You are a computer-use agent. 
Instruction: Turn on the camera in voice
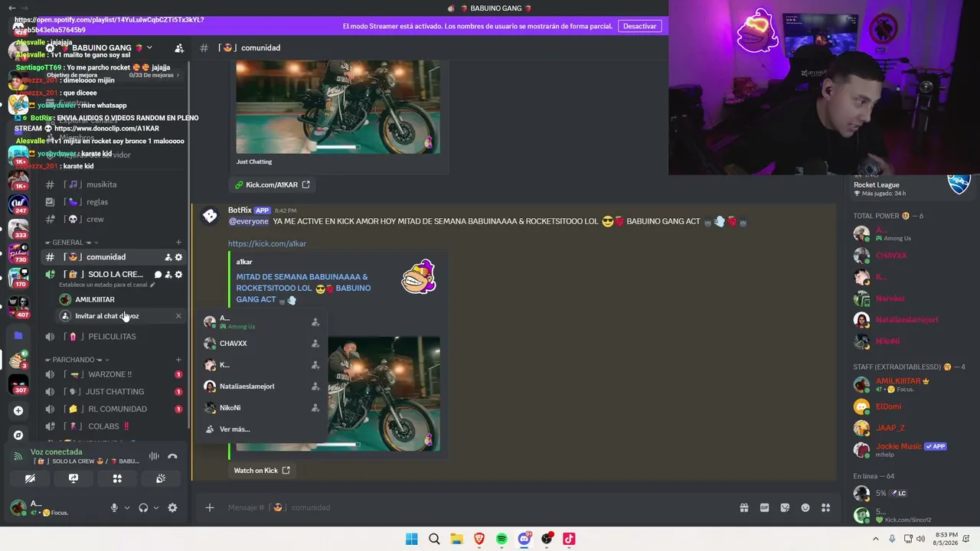click(30, 478)
